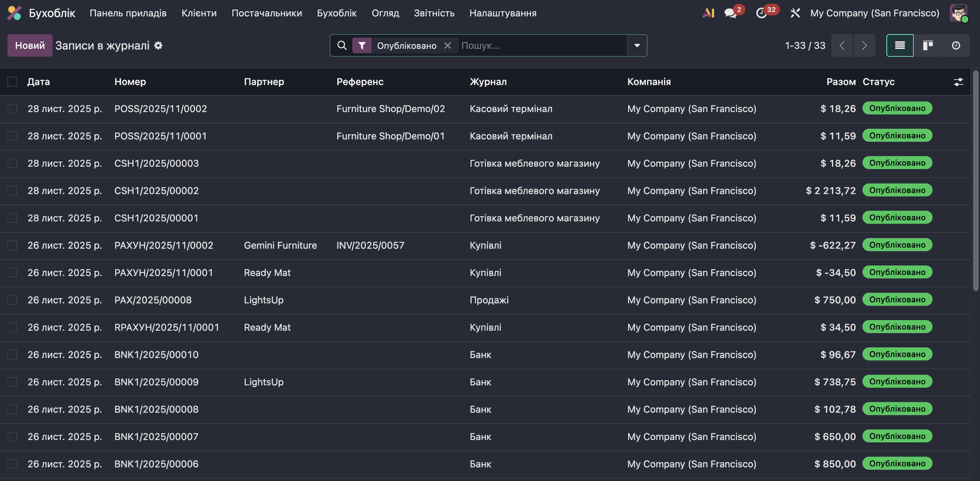980x481 pixels.
Task: Remove the Опубліковано filter
Action: [x=448, y=45]
